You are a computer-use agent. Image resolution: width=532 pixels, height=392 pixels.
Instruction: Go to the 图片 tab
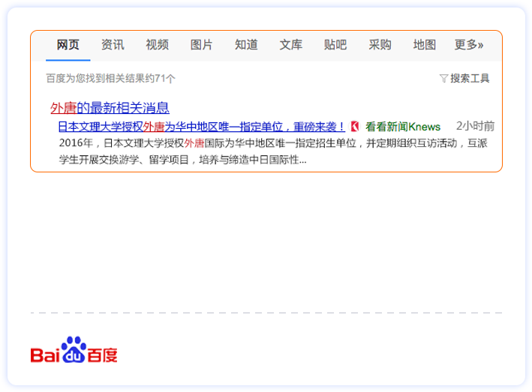201,45
